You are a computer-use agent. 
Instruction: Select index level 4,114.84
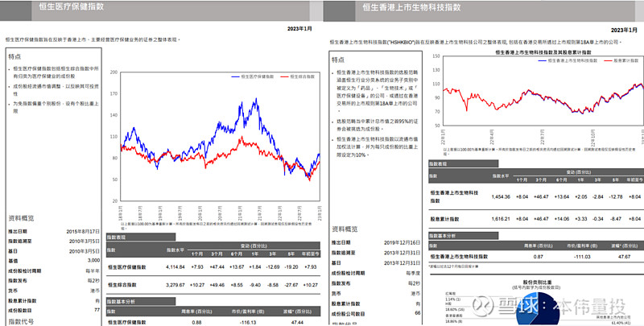175,267
